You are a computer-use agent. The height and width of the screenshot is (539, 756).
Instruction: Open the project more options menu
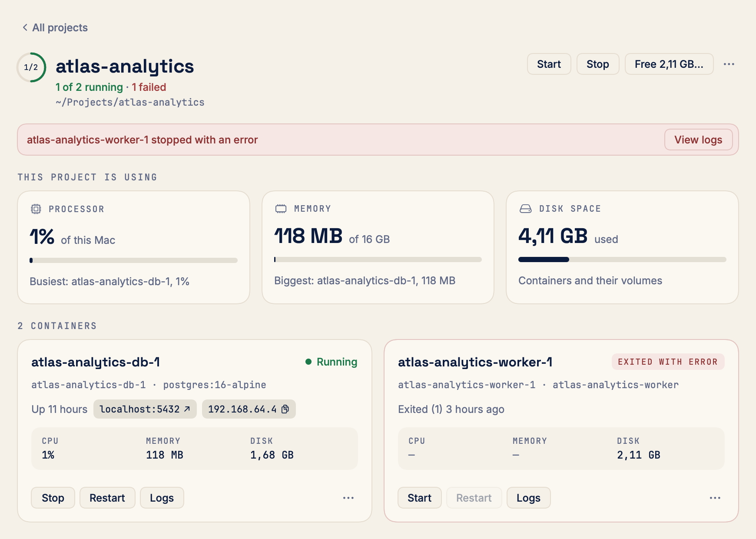click(729, 64)
